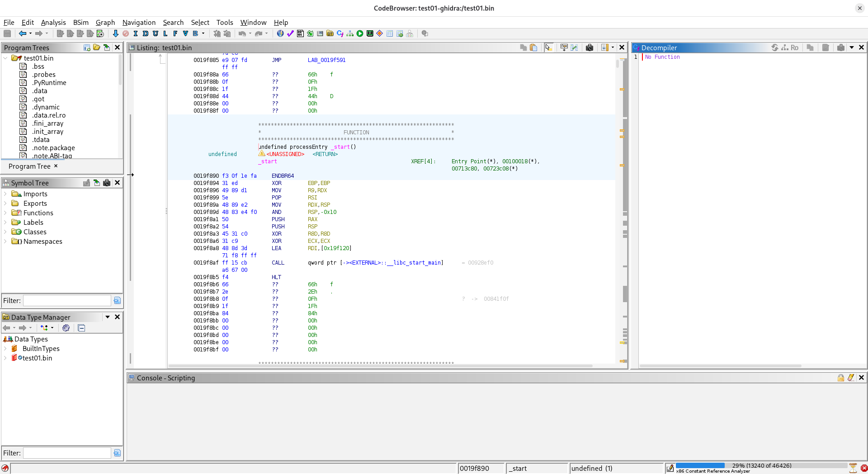Click the blue down-arrow navigate icon
The width and height of the screenshot is (868, 474).
pyautogui.click(x=116, y=33)
